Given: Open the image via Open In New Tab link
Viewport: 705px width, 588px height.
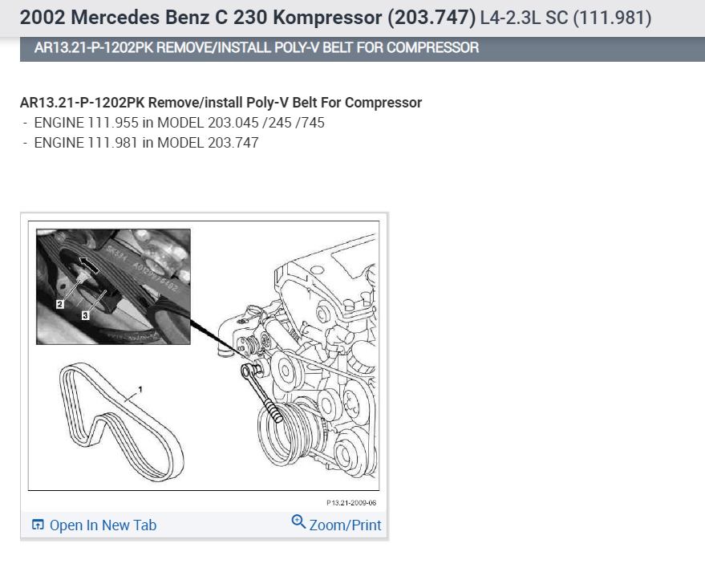Looking at the screenshot, I should [x=103, y=525].
